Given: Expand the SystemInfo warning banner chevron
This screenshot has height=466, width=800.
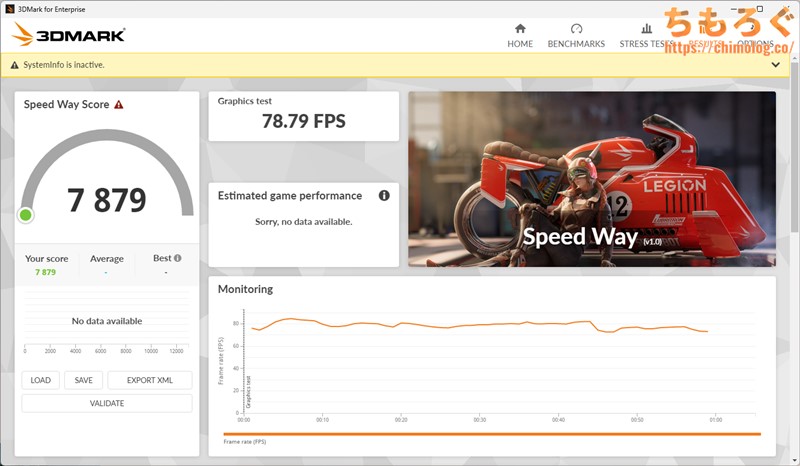Looking at the screenshot, I should click(x=776, y=65).
